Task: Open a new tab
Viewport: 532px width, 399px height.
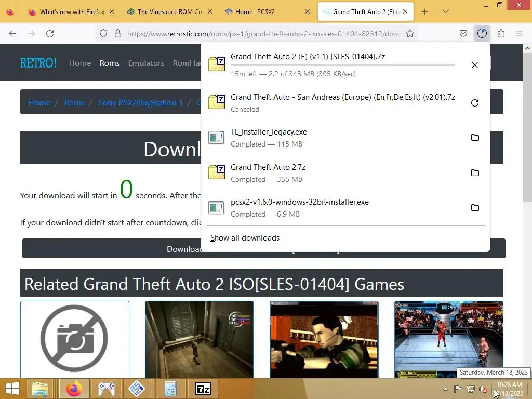Action: click(x=424, y=12)
